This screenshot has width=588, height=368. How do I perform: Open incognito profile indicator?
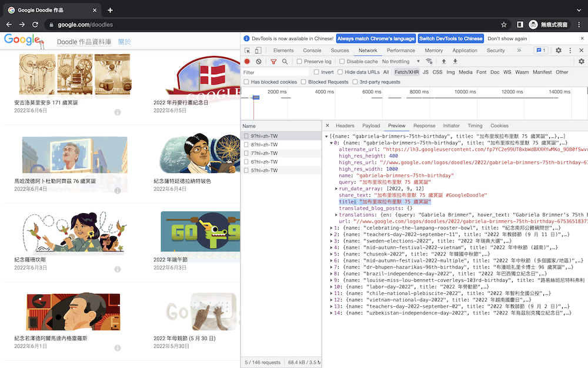[x=549, y=24]
